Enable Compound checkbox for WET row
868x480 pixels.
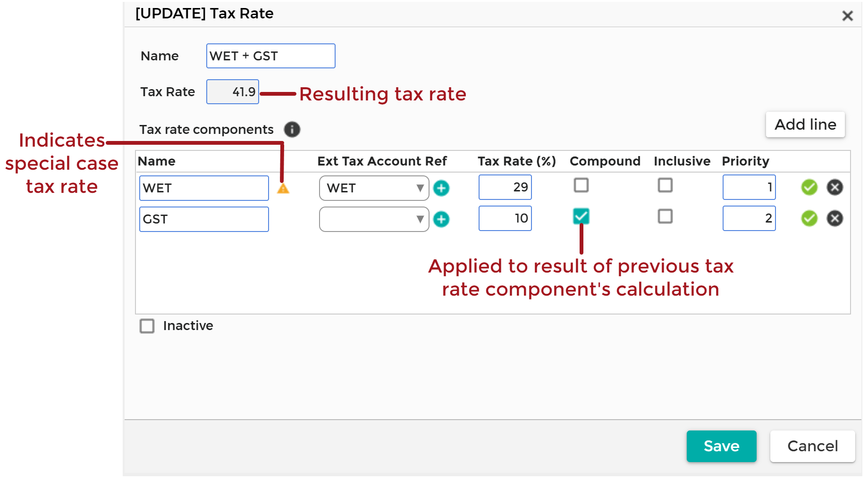pos(581,185)
